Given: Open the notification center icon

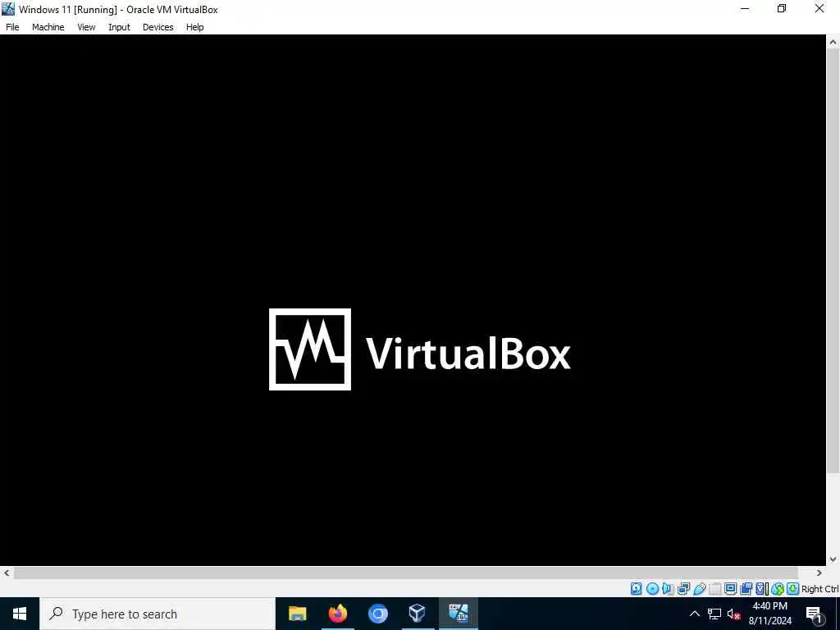Looking at the screenshot, I should pyautogui.click(x=815, y=614).
